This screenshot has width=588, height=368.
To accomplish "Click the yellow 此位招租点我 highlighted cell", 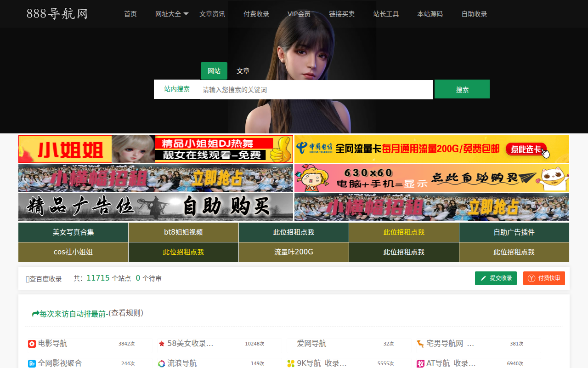I will [404, 232].
